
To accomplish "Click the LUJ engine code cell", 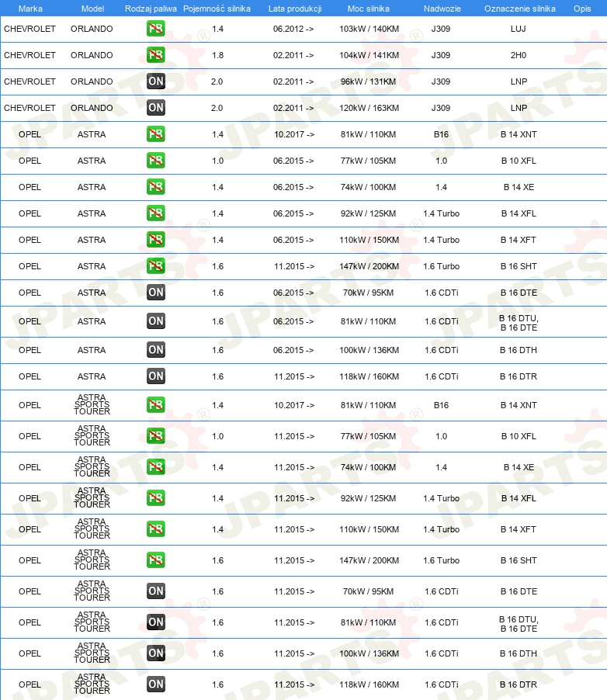I will click(518, 29).
